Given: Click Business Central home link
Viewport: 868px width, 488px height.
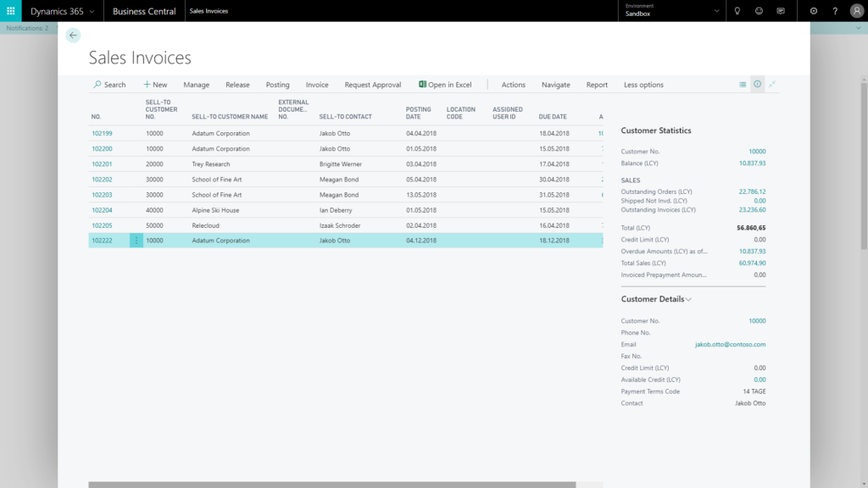Looking at the screenshot, I should (144, 11).
